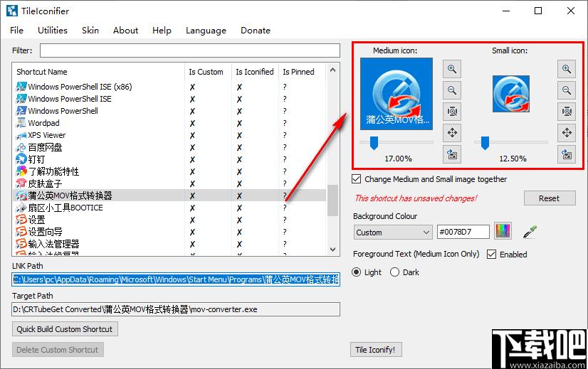Image resolution: width=588 pixels, height=369 pixels.
Task: Open the Utilities menu
Action: (53, 31)
